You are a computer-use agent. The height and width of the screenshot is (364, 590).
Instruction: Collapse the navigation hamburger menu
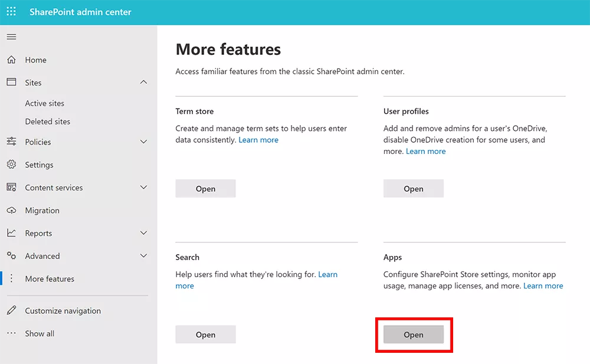tap(11, 37)
